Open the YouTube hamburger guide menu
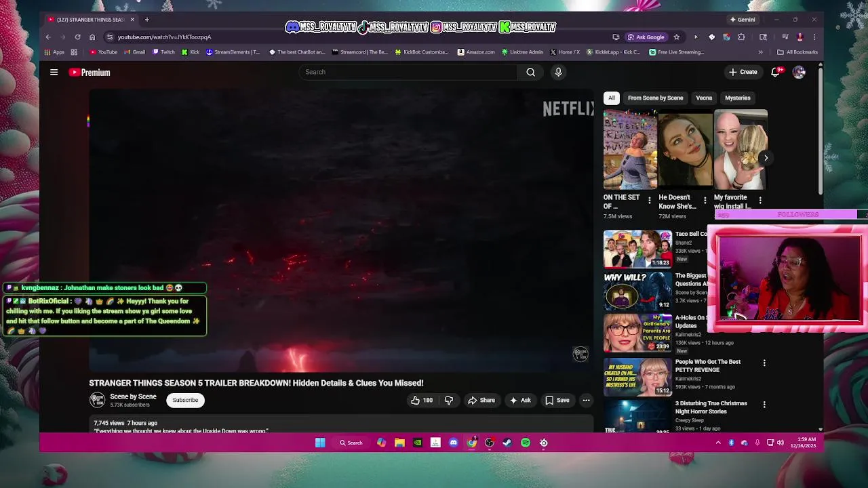This screenshot has height=488, width=868. 54,73
